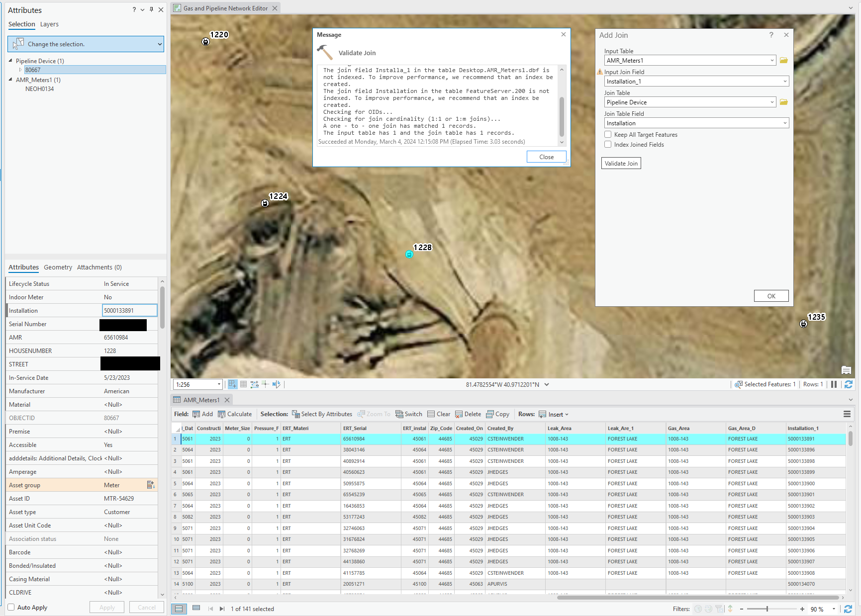
Task: Clear the selected table rows
Action: pyautogui.click(x=438, y=414)
